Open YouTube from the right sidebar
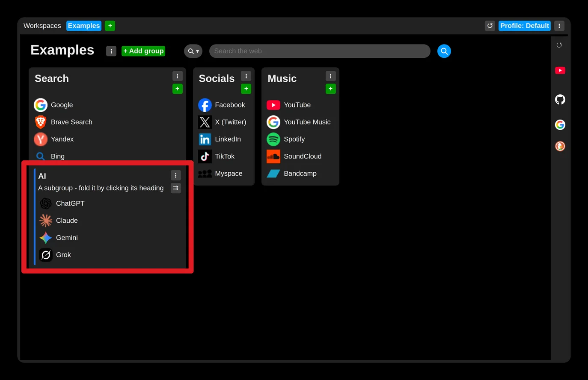588x380 pixels. (x=560, y=70)
